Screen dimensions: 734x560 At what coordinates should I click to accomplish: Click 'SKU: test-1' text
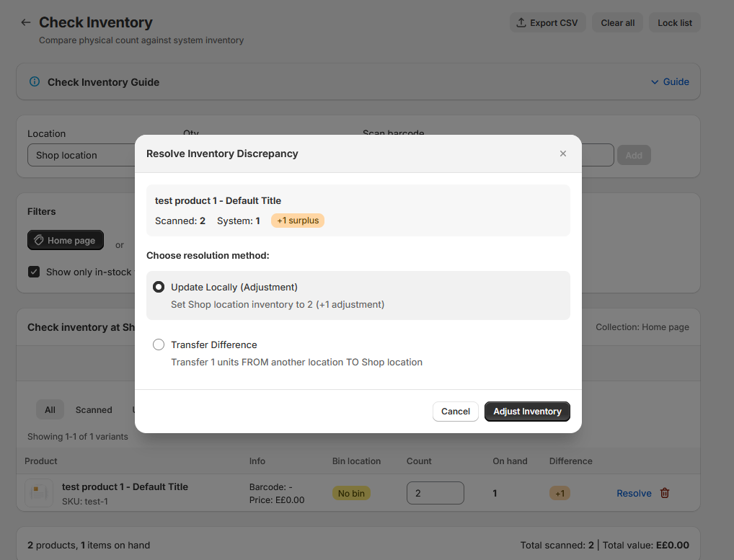(85, 501)
